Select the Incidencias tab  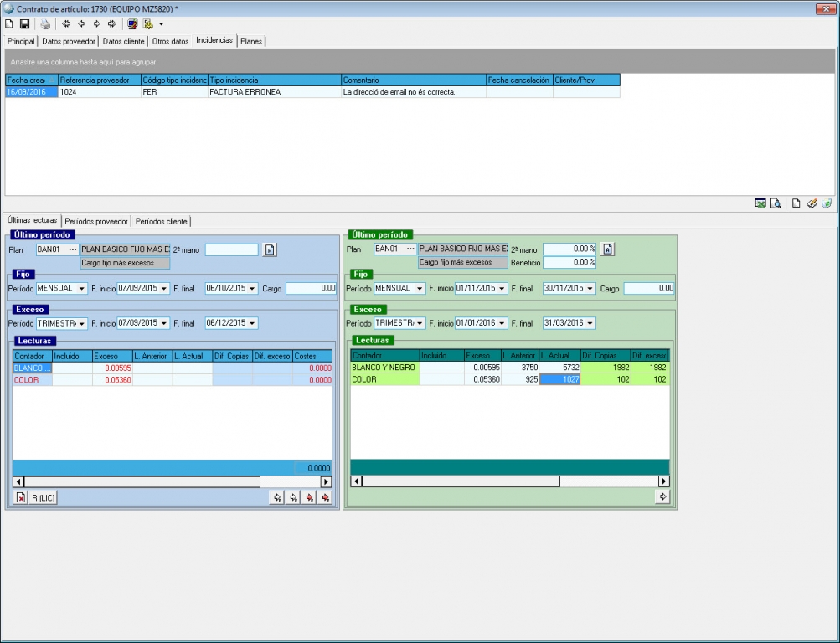[x=214, y=41]
